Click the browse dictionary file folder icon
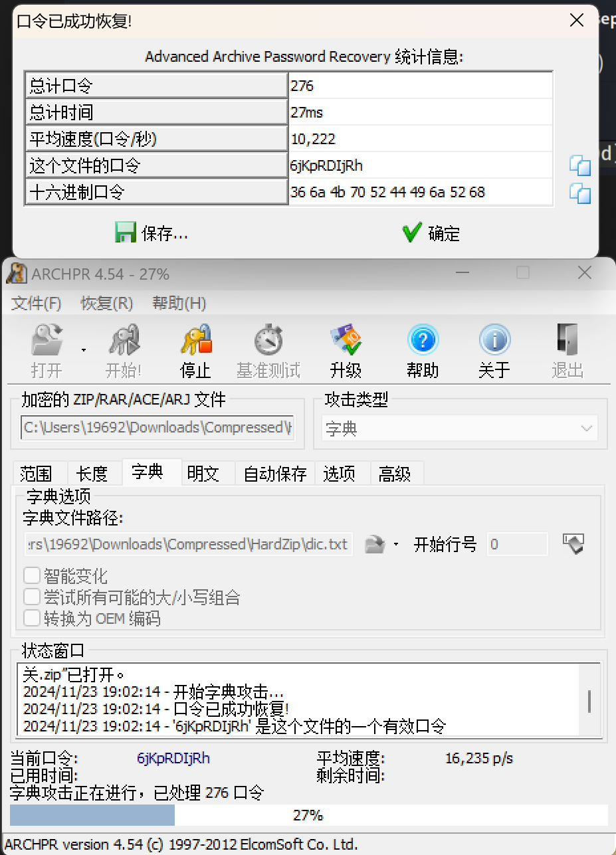Viewport: 616px width, 855px height. pos(375,545)
